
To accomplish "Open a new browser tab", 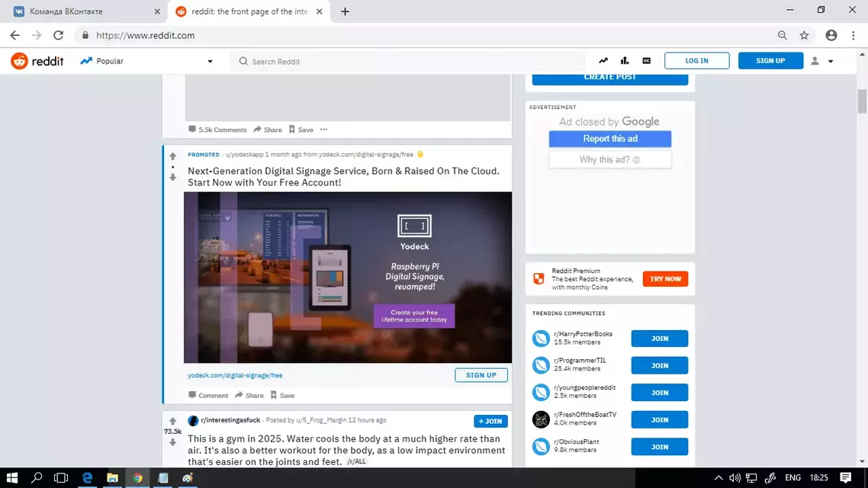I will (x=345, y=11).
